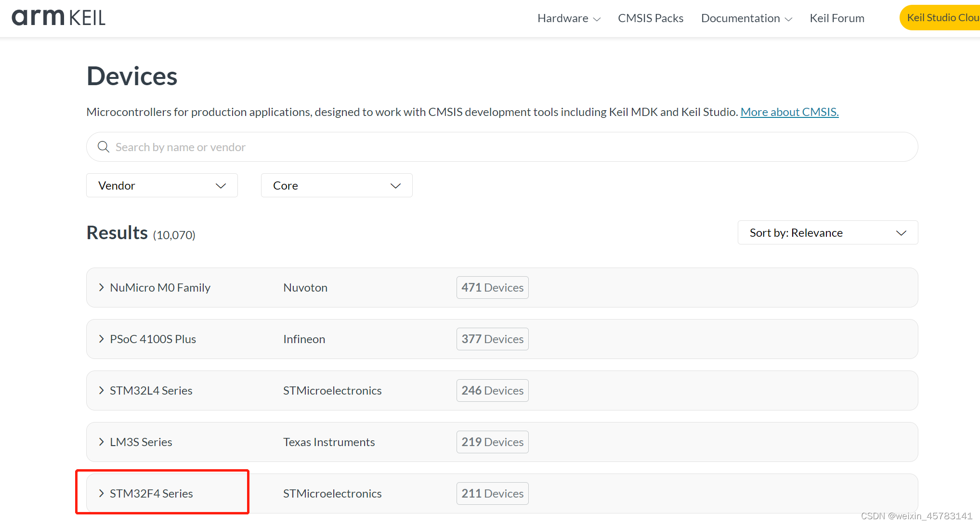Expand STM32F4 Series chevron arrow
Image resolution: width=980 pixels, height=525 pixels.
101,493
